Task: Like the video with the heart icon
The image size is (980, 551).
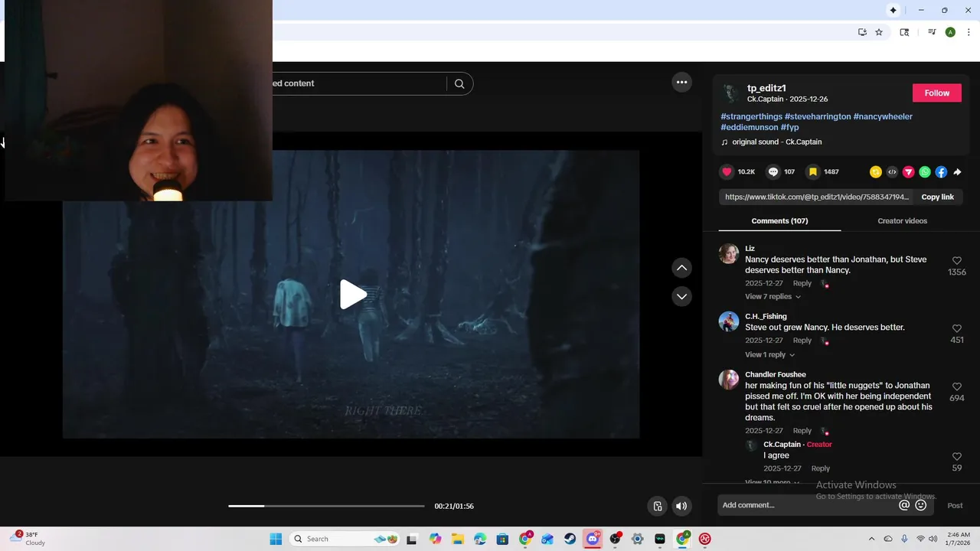Action: point(727,172)
